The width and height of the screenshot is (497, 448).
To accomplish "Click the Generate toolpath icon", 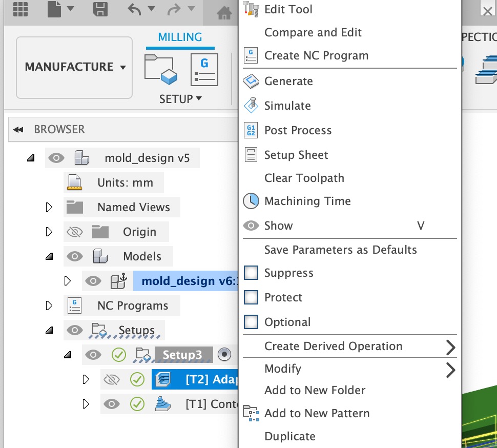I will [x=251, y=81].
